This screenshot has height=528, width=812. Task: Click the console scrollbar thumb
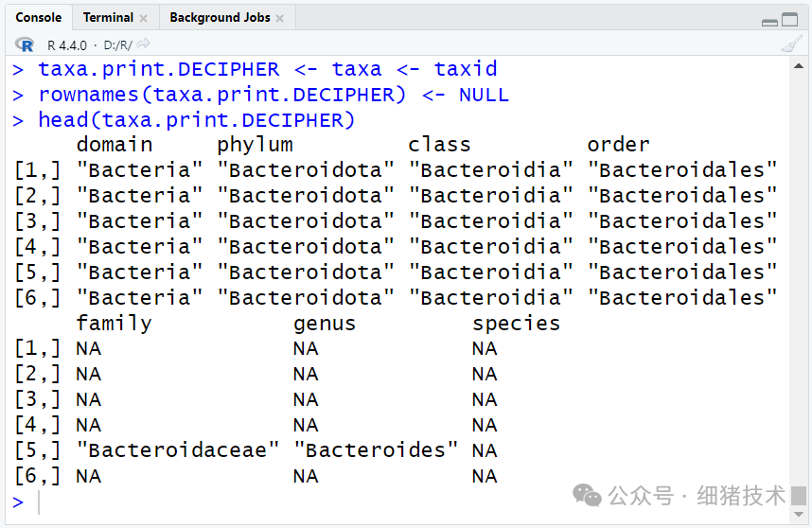(799, 496)
